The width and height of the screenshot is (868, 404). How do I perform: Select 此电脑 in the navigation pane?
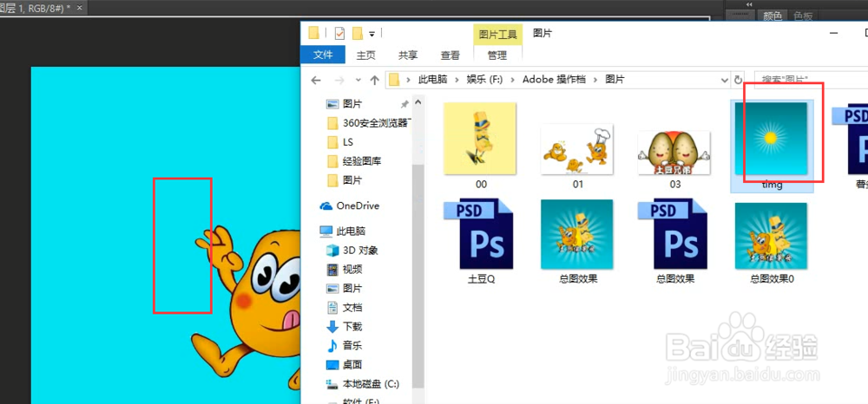[351, 231]
